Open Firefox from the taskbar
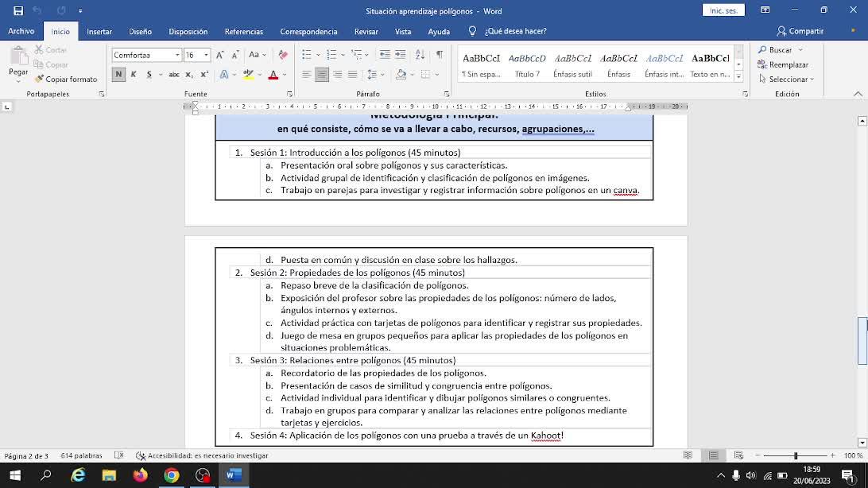The image size is (868, 488). point(141,475)
